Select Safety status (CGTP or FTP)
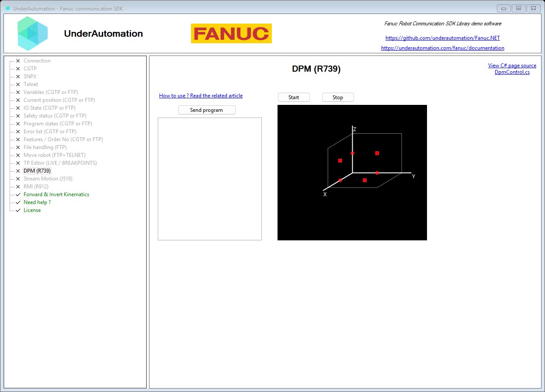545x392 pixels. tap(55, 116)
